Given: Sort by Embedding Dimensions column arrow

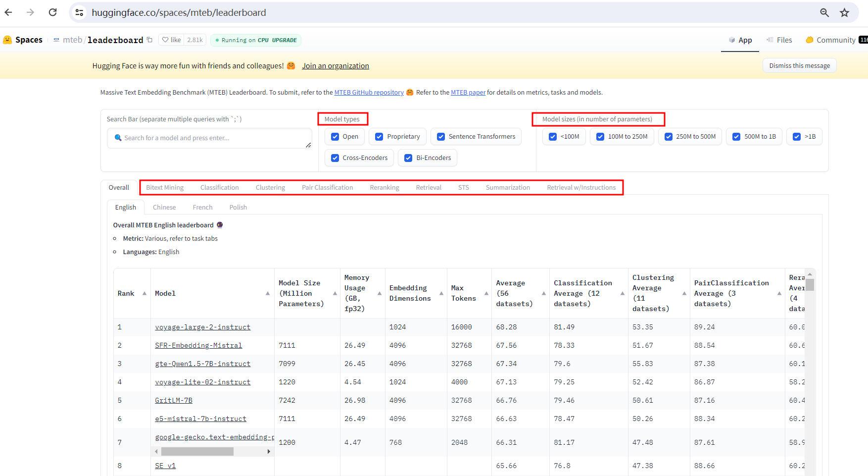Looking at the screenshot, I should tap(441, 293).
